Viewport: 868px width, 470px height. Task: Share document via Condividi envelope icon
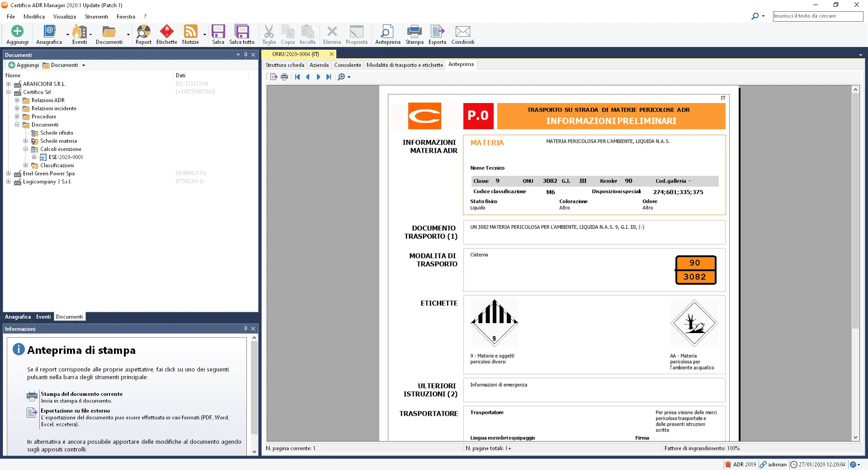coord(462,32)
